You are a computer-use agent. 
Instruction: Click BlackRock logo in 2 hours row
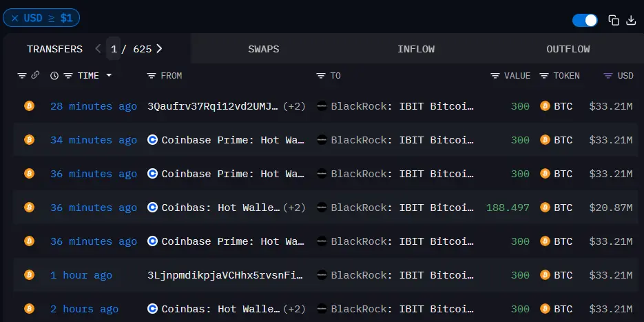(x=322, y=308)
